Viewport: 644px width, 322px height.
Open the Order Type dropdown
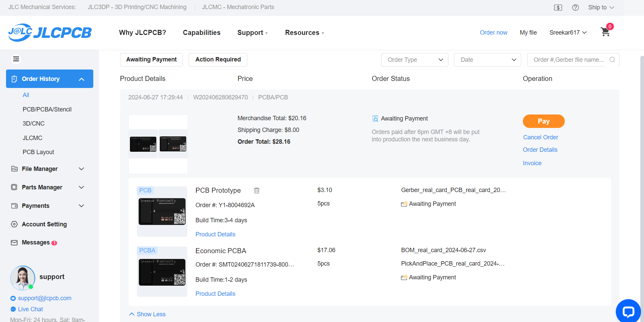click(x=414, y=60)
